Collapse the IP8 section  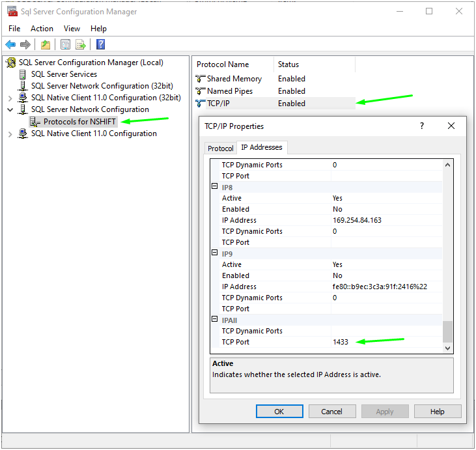click(x=214, y=187)
